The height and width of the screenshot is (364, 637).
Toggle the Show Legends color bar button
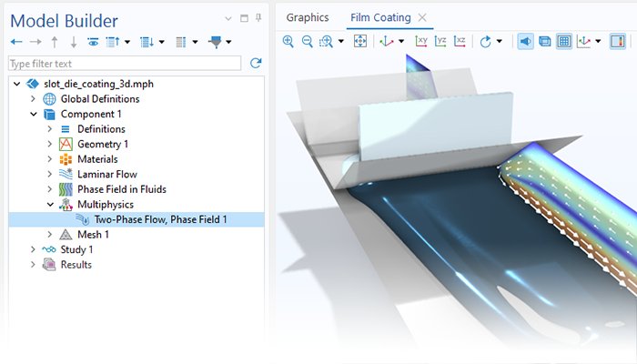pos(618,41)
